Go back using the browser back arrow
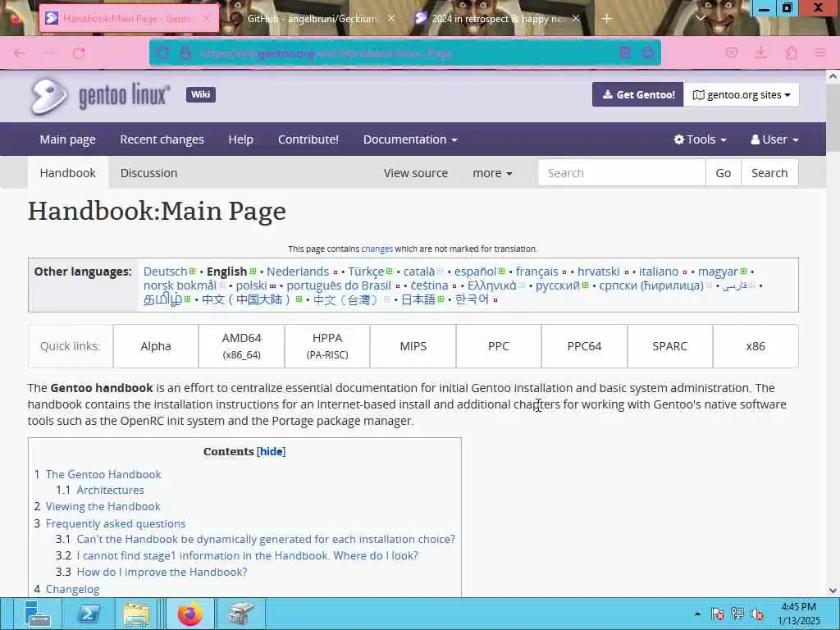840x630 pixels. click(20, 53)
